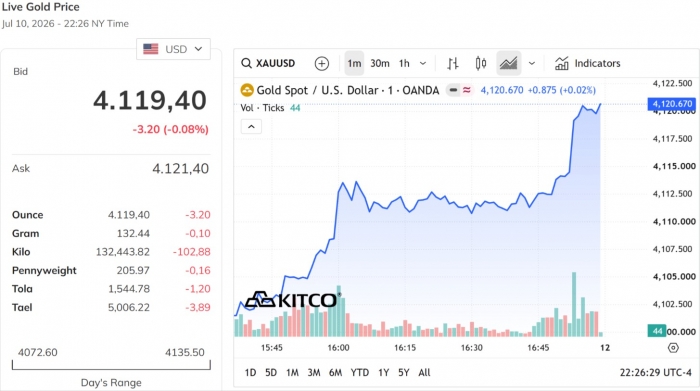Screen dimensions: 700x391
Task: Select the 30m interval tab
Action: click(x=379, y=63)
